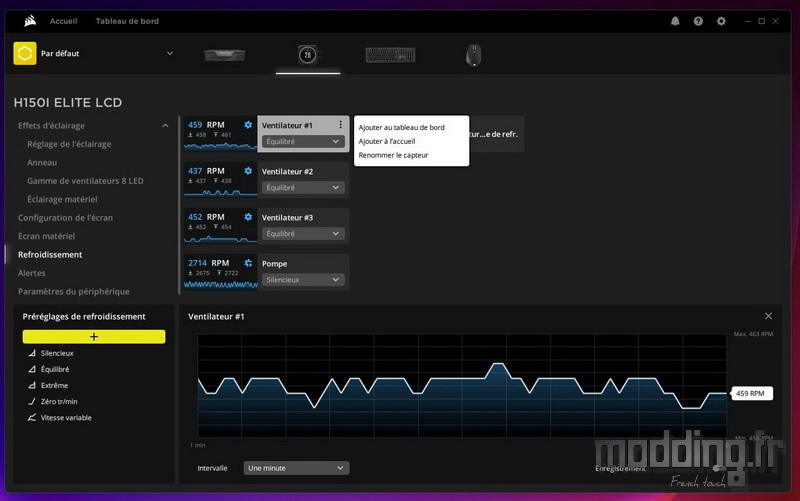Open the Alertes section
This screenshot has height=501, width=800.
click(x=32, y=272)
